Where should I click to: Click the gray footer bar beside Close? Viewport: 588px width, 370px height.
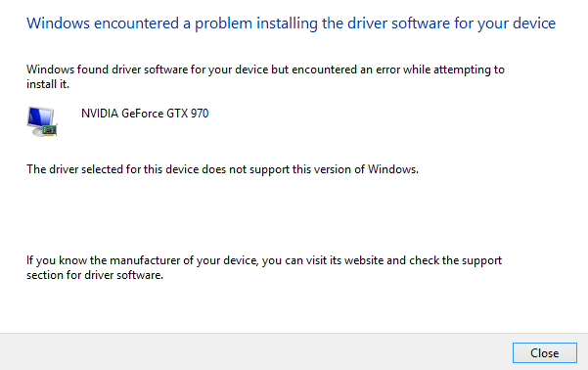point(255,352)
